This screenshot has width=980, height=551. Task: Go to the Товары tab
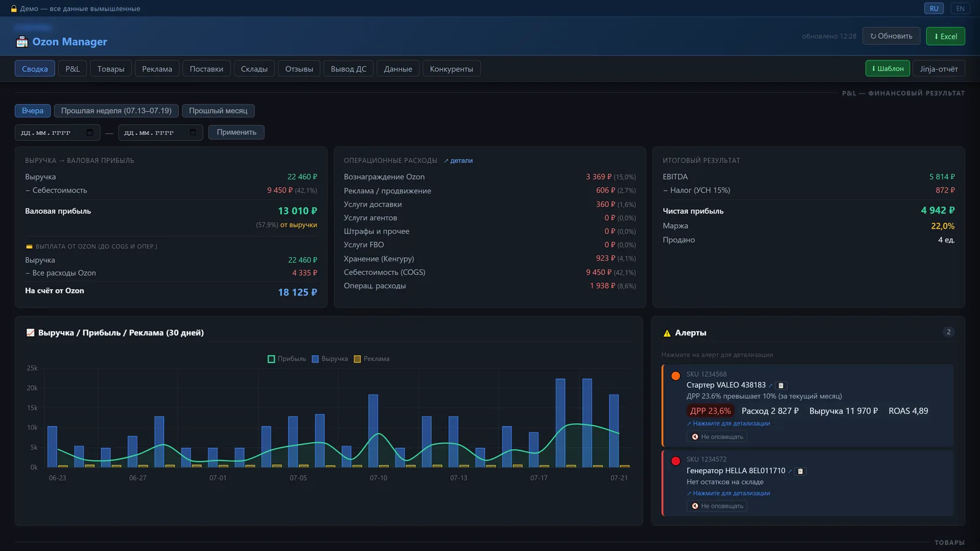[x=111, y=69]
